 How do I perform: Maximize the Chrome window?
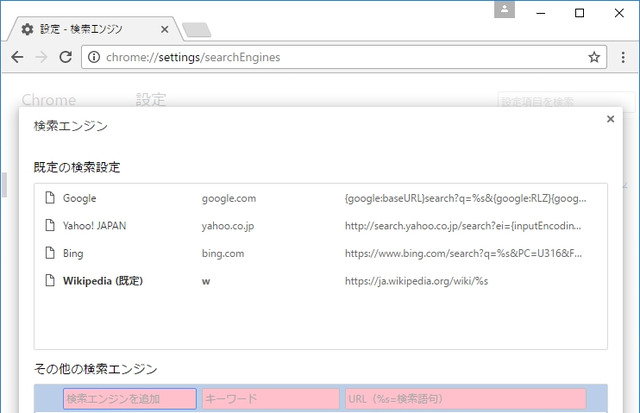pyautogui.click(x=579, y=13)
